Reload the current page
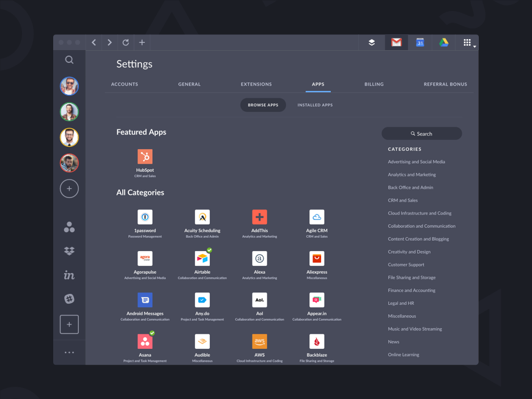This screenshot has width=532, height=399. [125, 42]
